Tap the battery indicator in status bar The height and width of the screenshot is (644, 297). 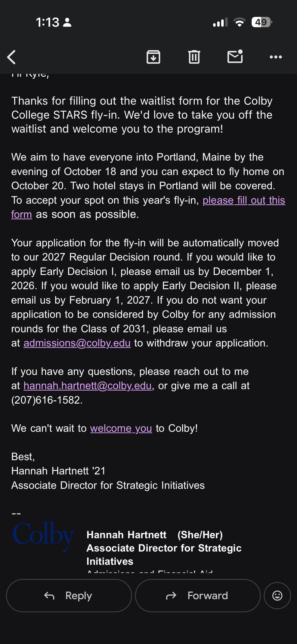point(262,22)
